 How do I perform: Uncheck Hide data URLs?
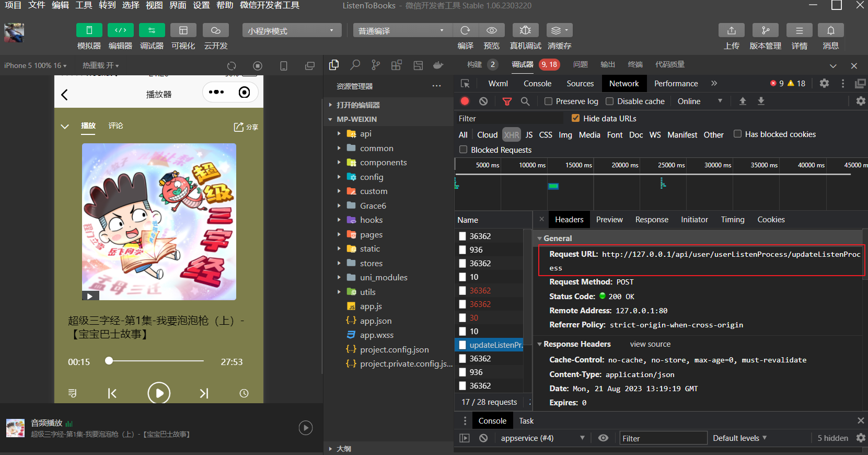[575, 118]
